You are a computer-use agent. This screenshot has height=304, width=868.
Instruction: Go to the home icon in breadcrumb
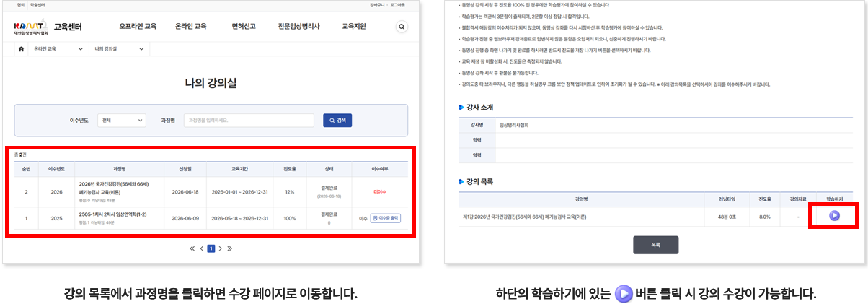coord(21,49)
